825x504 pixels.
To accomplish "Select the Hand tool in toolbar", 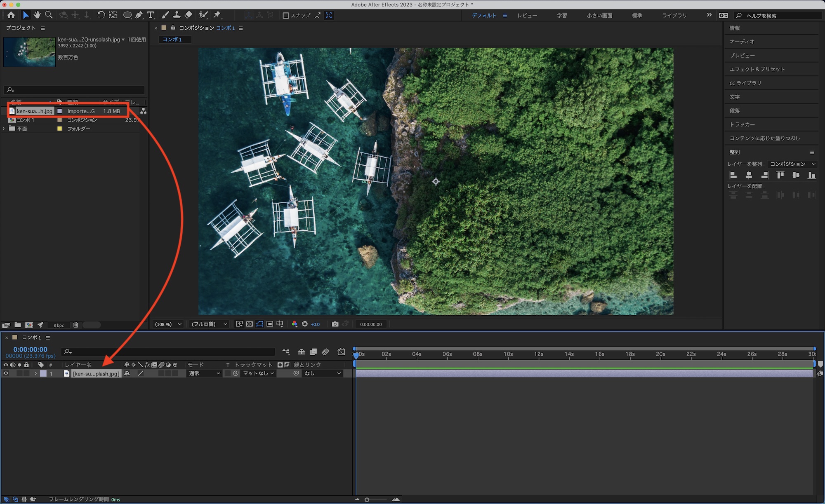I will [x=37, y=15].
